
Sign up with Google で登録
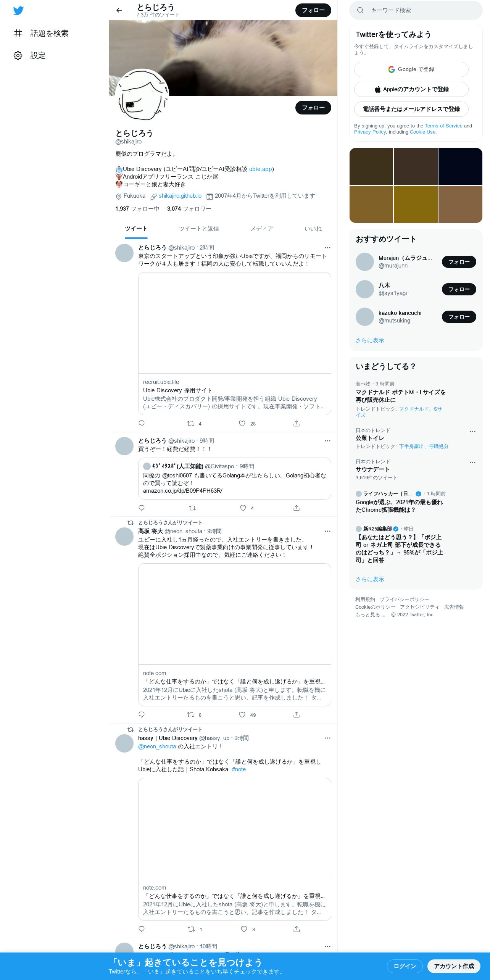pos(411,69)
